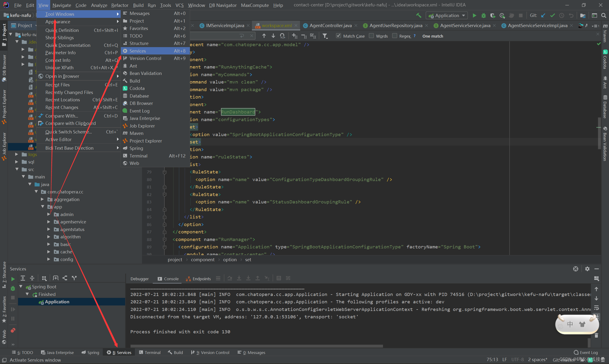Open the Application run configuration dropdown

447,15
